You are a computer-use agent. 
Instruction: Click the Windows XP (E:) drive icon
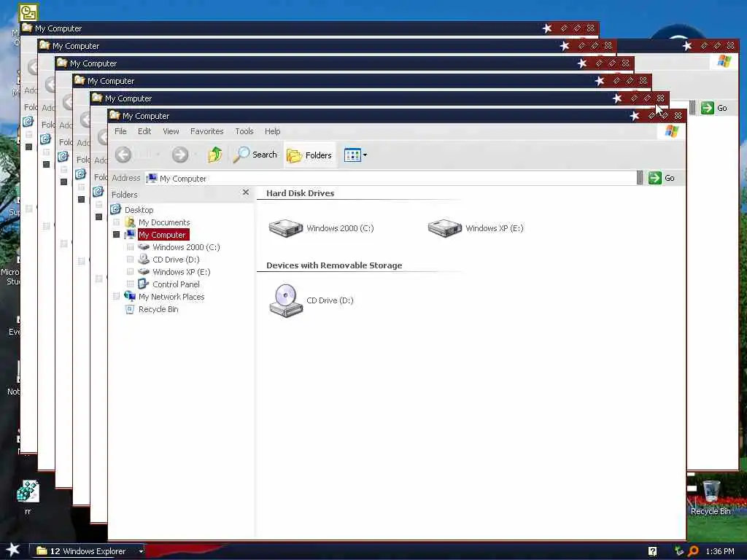point(444,228)
